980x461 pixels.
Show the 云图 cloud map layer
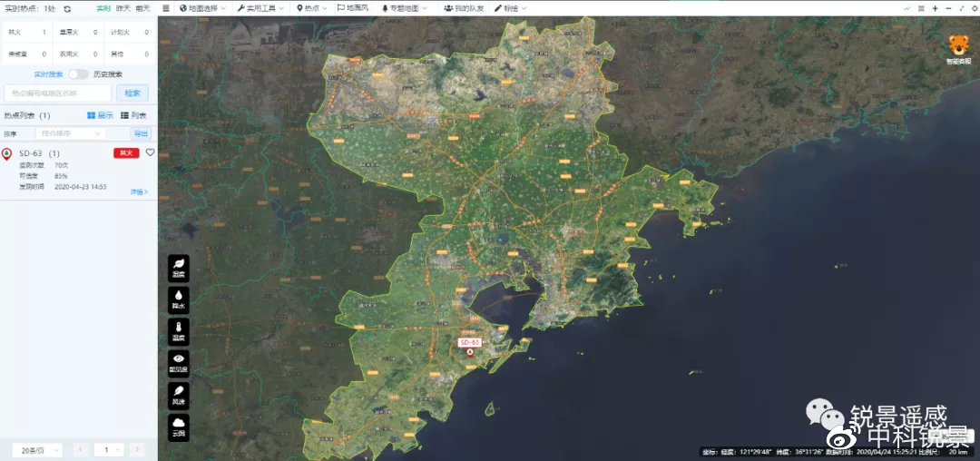(x=179, y=427)
